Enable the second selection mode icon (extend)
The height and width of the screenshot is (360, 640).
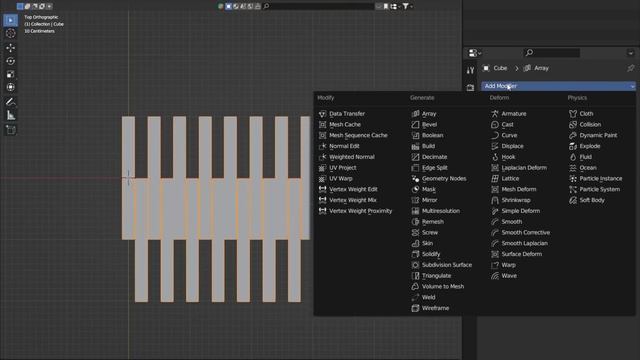(x=27, y=6)
